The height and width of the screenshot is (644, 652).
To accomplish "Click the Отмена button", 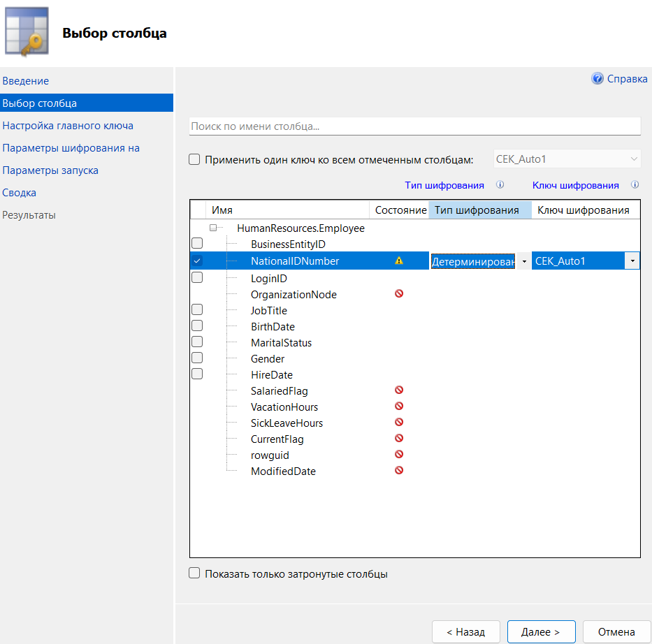I will click(x=616, y=632).
